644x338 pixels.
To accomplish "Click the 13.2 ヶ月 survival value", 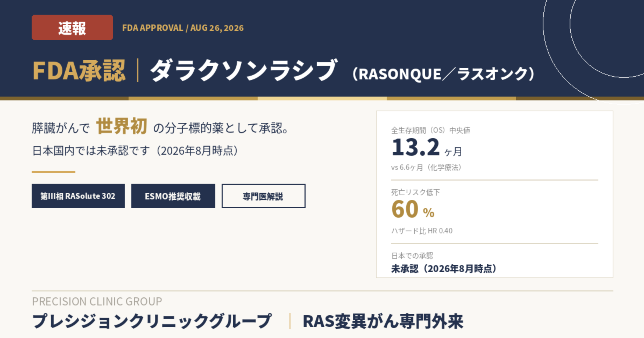I will 427,147.
